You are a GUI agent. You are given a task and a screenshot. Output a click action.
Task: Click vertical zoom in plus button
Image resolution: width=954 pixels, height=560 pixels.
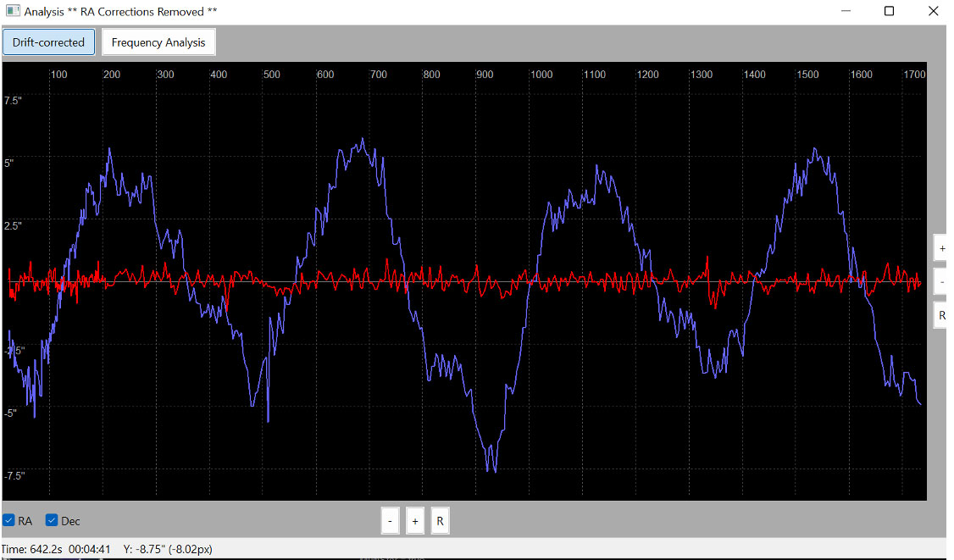pyautogui.click(x=941, y=248)
